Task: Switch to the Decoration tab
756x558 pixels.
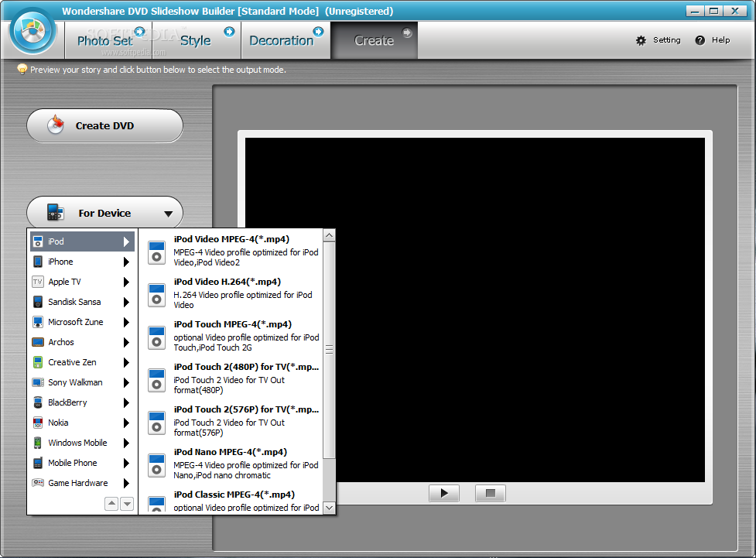Action: coord(286,40)
